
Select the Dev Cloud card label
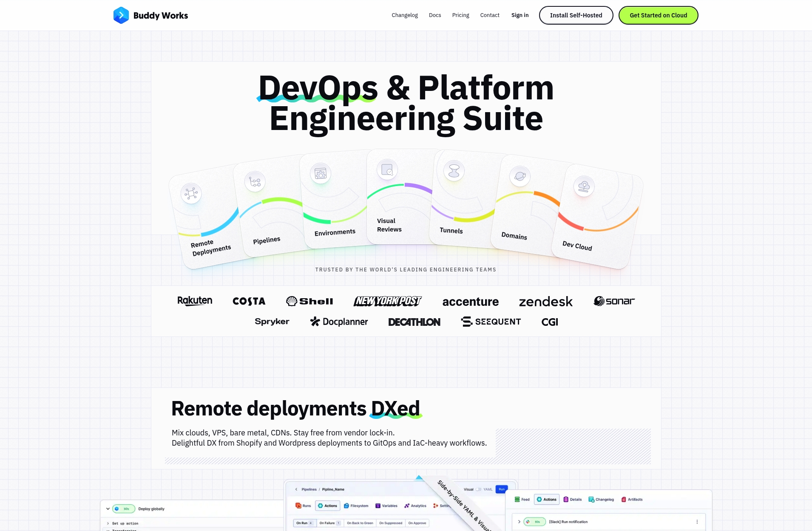577,246
